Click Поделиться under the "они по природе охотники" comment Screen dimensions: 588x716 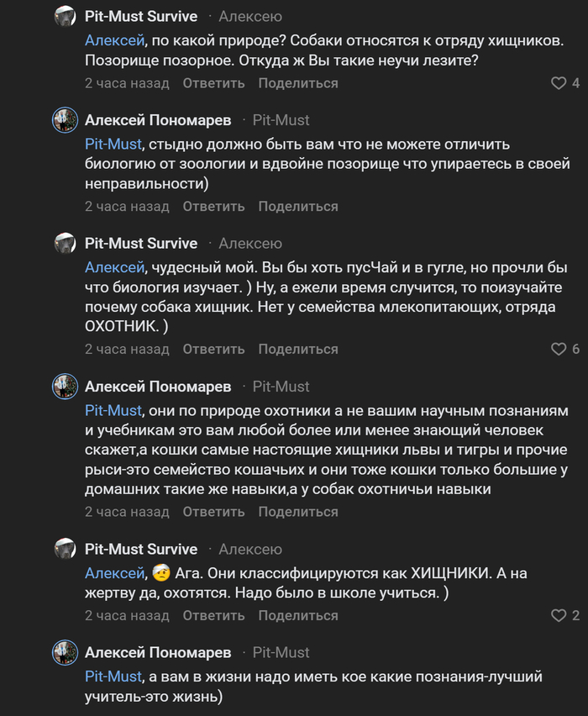pyautogui.click(x=298, y=512)
